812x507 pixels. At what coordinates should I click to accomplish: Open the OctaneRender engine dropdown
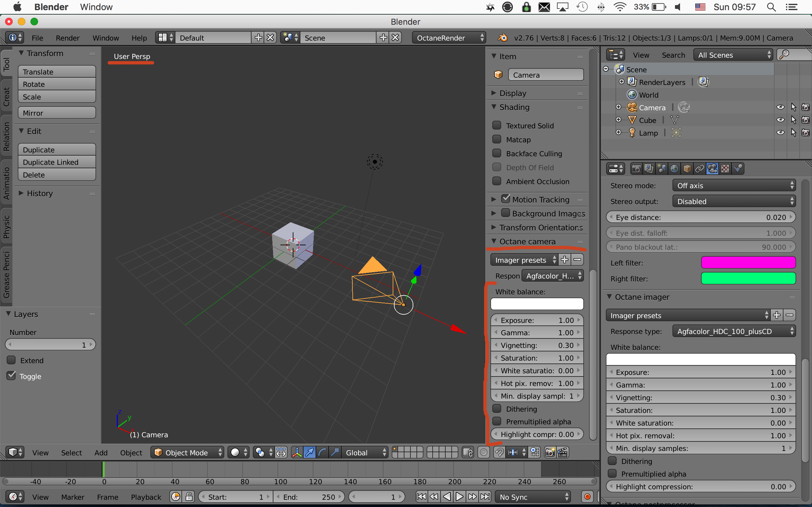tap(449, 38)
